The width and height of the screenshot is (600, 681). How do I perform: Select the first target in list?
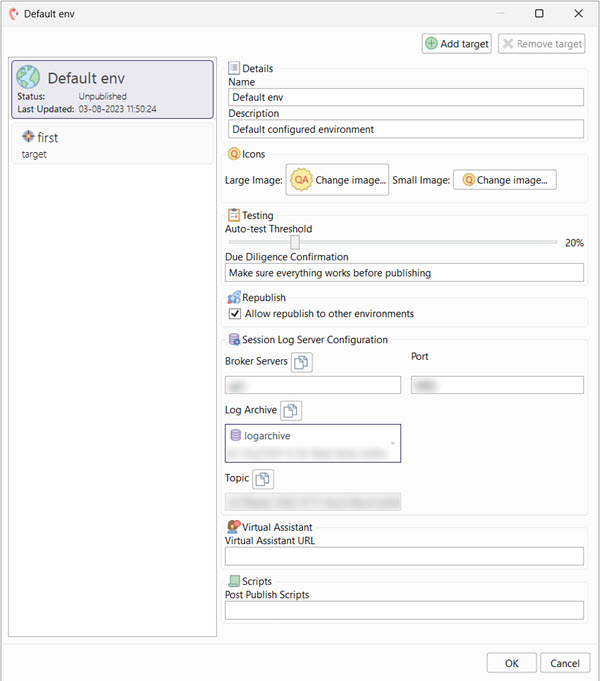[x=110, y=145]
